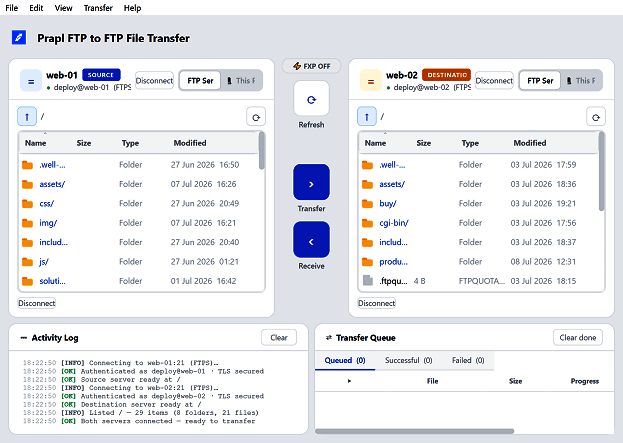This screenshot has width=623, height=443.
Task: Click the Receive left-arrow button
Action: [311, 240]
